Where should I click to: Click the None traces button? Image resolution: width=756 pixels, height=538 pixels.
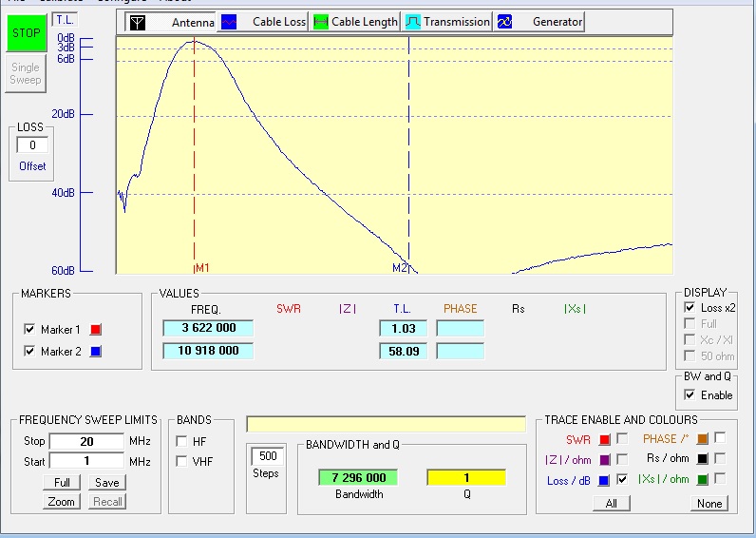[x=709, y=504]
